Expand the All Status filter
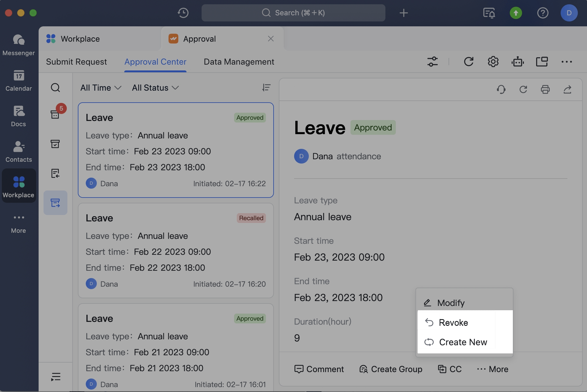587x392 pixels. pyautogui.click(x=155, y=88)
